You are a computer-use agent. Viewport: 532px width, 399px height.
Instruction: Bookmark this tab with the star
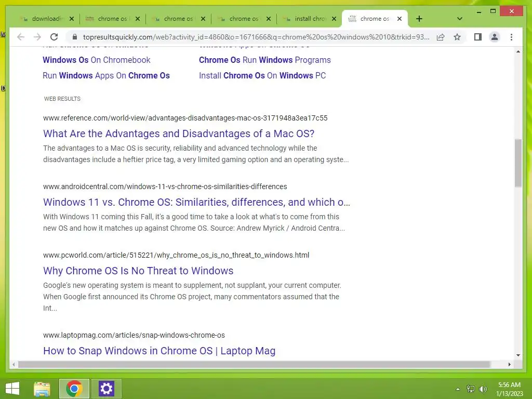457,37
